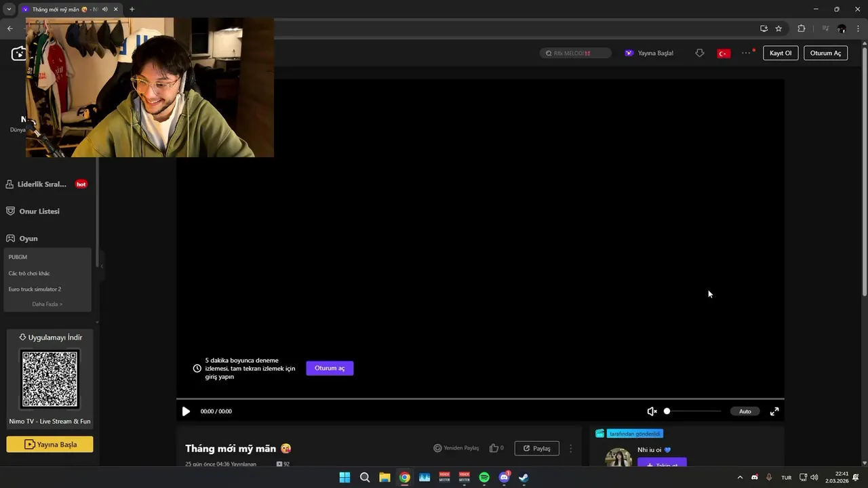Screen dimensions: 868x488
Task: Switch the TUR keyboard language indicator
Action: point(787,478)
